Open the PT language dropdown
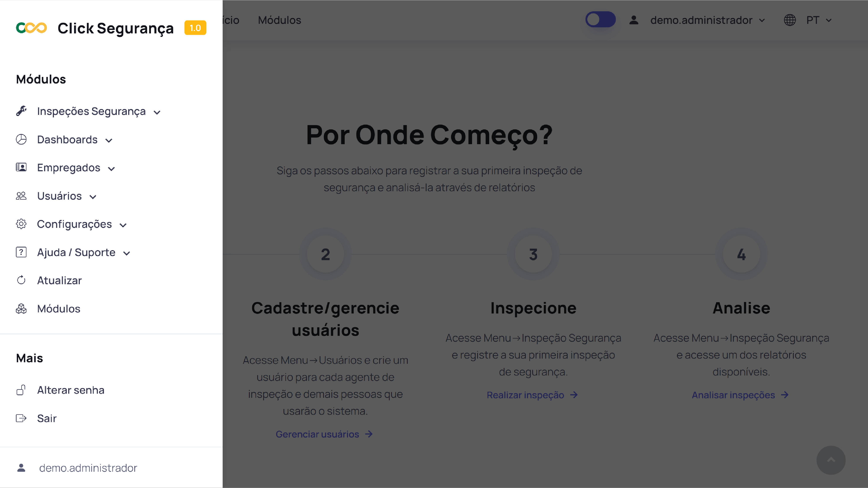The height and width of the screenshot is (488, 868). click(819, 20)
